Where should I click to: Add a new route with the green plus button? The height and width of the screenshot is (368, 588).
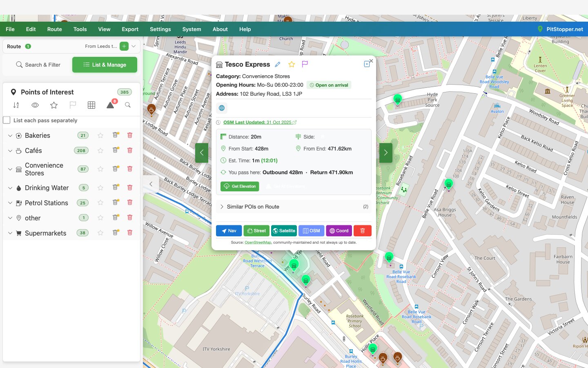tap(124, 46)
